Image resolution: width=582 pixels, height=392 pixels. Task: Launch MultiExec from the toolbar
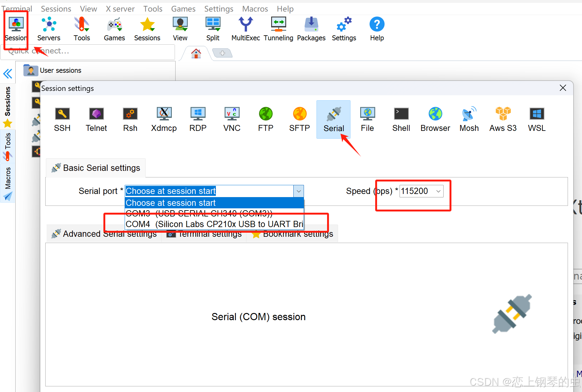click(x=246, y=29)
